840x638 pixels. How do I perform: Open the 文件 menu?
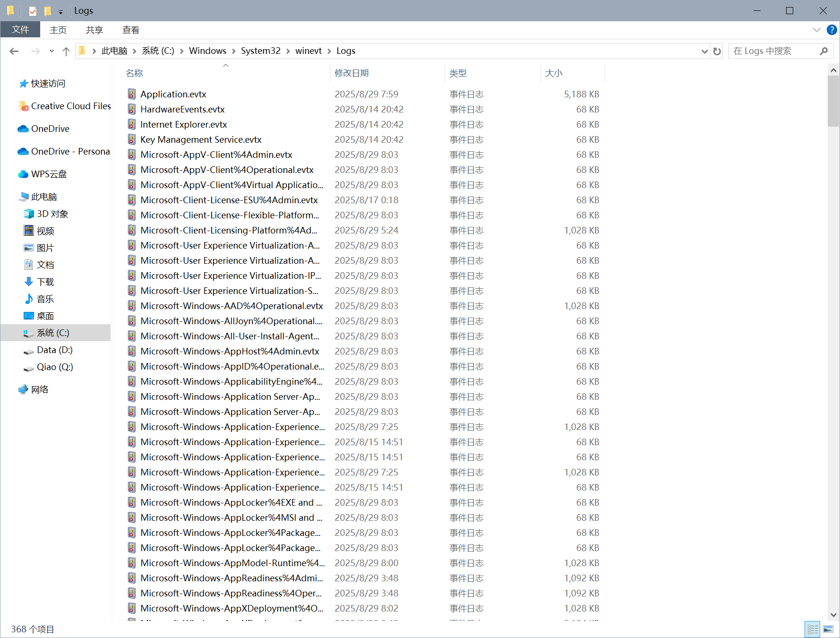tap(20, 30)
